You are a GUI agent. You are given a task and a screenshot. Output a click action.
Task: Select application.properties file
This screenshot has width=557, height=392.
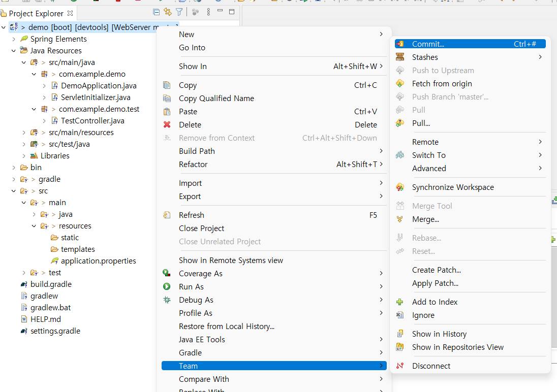click(x=99, y=261)
